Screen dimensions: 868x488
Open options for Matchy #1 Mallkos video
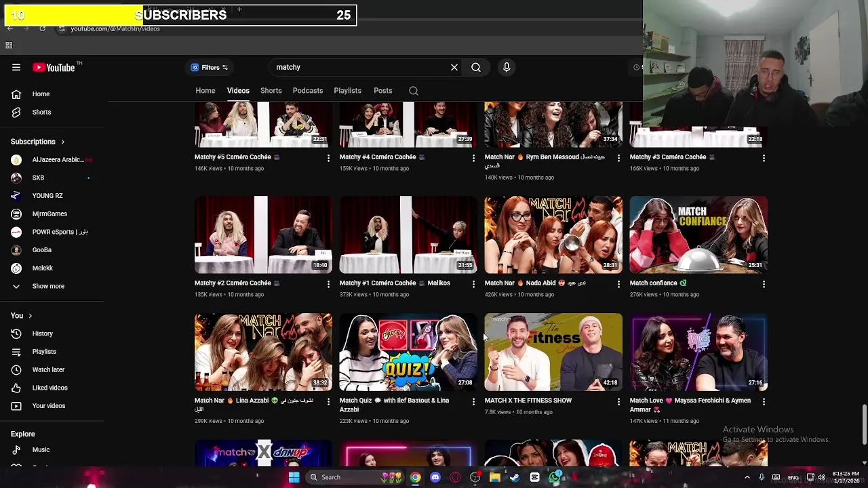point(473,284)
